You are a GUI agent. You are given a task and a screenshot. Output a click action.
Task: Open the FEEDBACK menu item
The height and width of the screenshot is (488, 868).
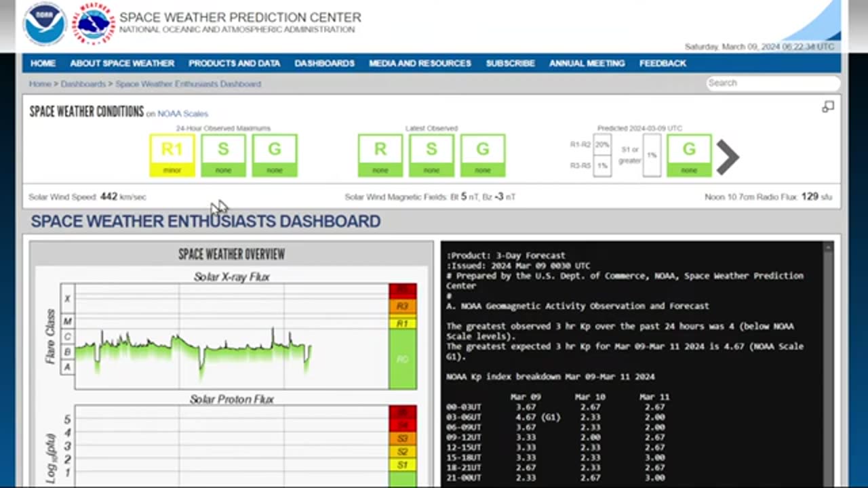coord(663,63)
